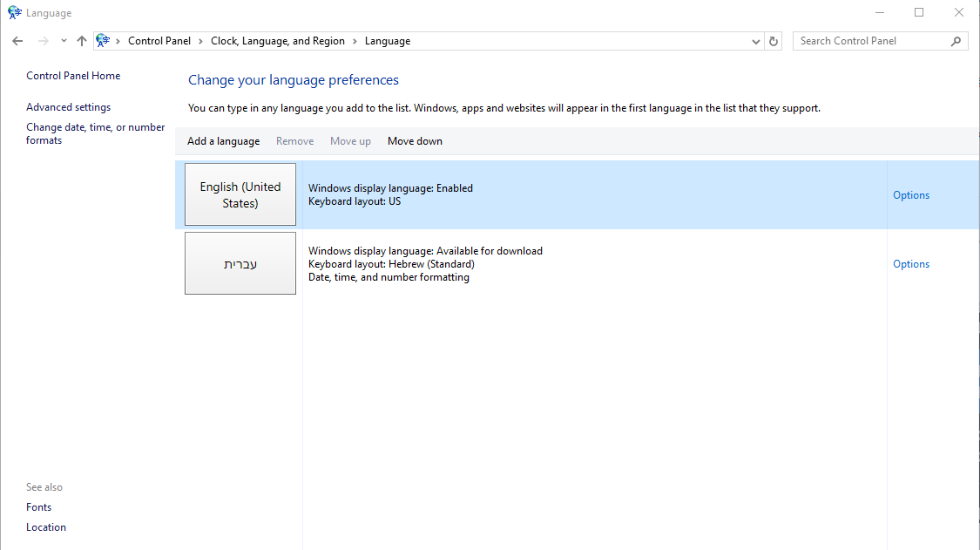Click the Move up command

350,141
